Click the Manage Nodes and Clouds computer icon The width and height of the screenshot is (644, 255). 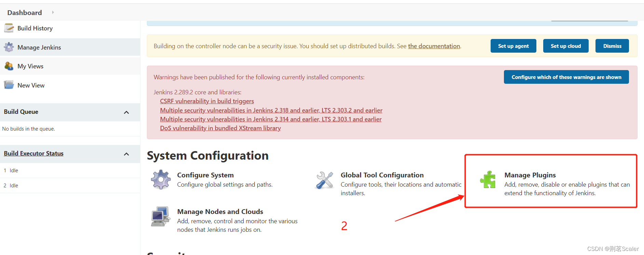pos(161,216)
